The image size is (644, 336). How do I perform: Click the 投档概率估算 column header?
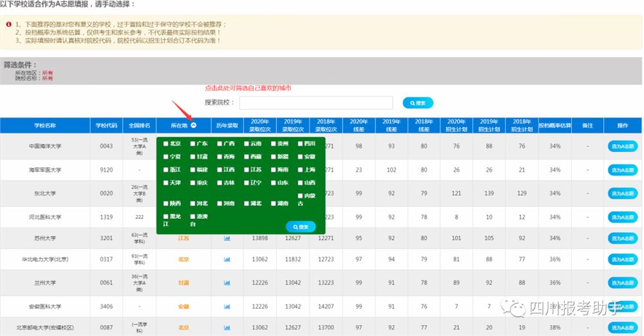coord(555,126)
